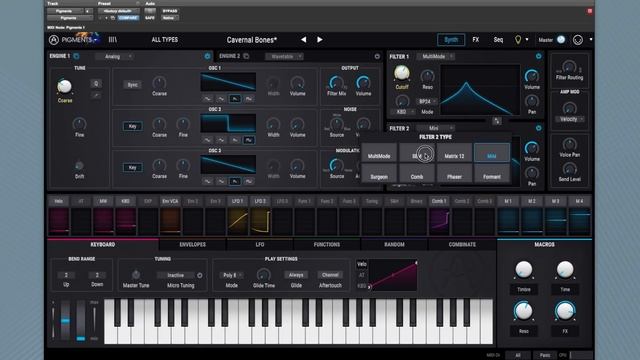
Task: Switch to the Functions tab
Action: [327, 244]
